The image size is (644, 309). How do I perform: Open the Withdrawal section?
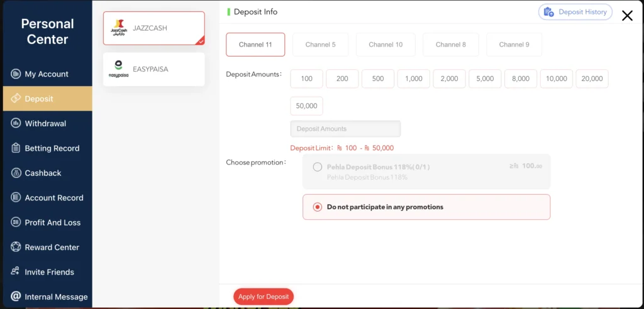[47, 123]
